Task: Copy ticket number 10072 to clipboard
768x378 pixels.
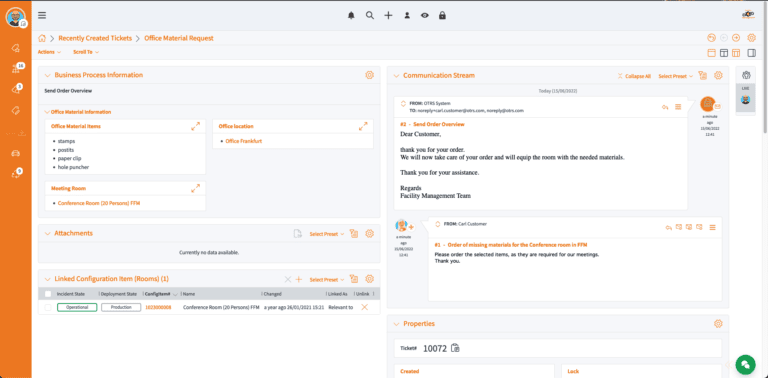Action: (x=456, y=348)
